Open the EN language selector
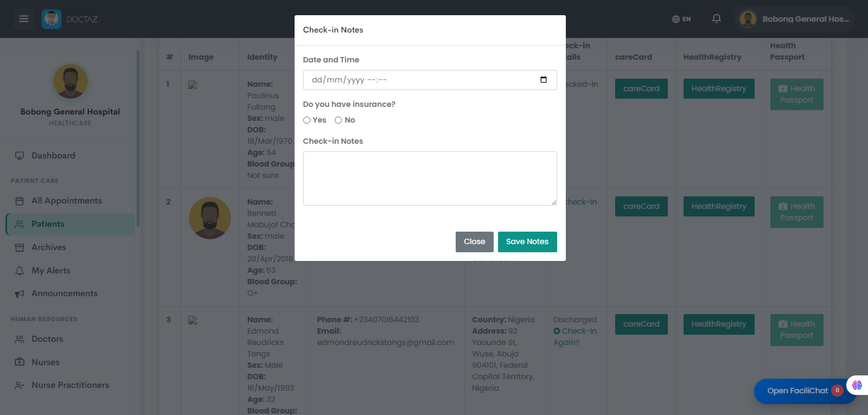 (681, 19)
